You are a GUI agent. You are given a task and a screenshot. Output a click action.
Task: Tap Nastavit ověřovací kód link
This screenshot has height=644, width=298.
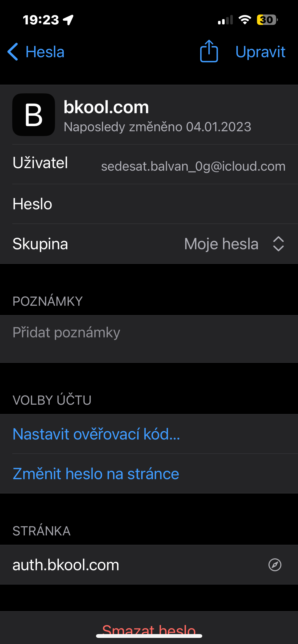click(96, 434)
